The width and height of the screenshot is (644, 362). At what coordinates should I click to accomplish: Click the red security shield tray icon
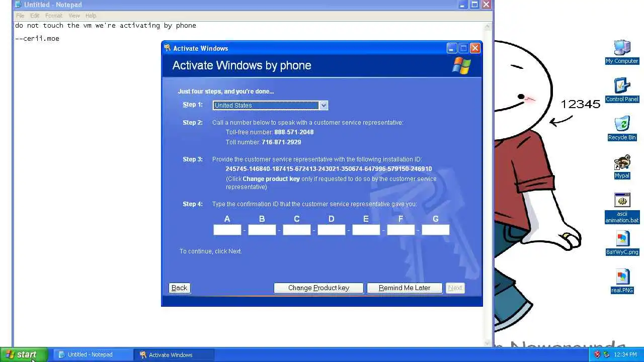597,354
